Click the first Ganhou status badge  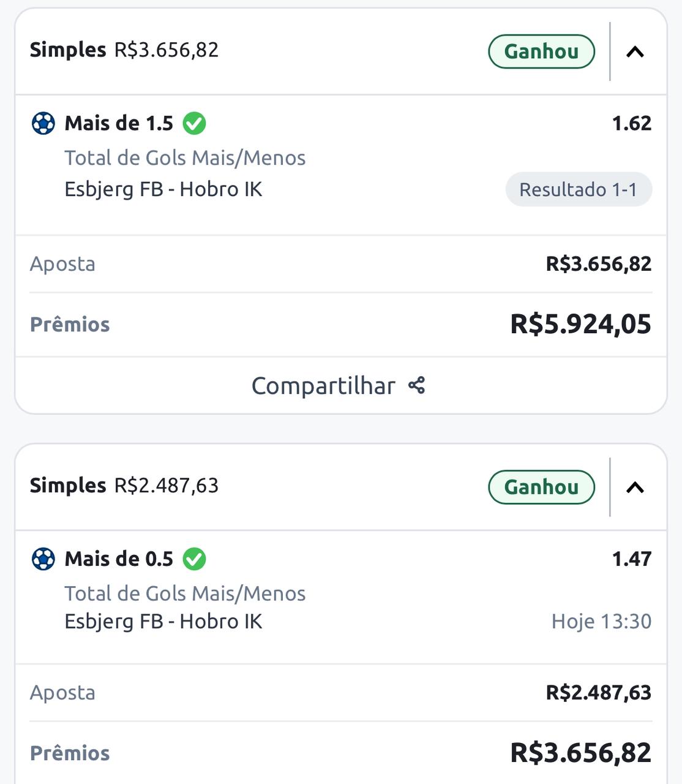tap(541, 51)
